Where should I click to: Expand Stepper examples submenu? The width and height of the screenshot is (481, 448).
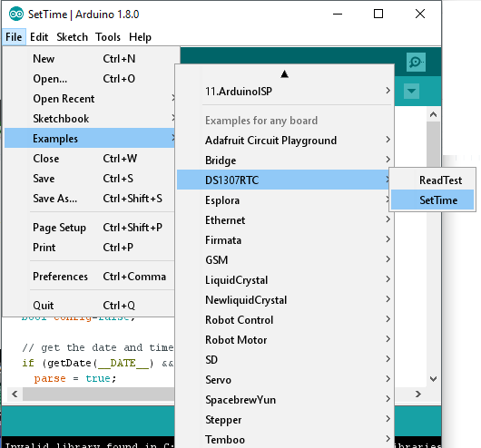click(284, 419)
